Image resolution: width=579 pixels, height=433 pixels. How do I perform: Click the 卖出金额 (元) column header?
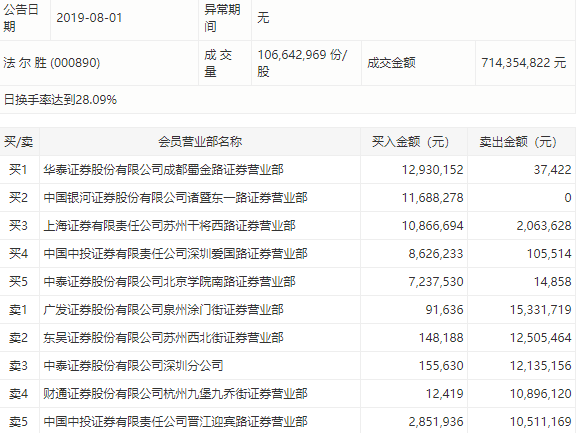pos(518,142)
